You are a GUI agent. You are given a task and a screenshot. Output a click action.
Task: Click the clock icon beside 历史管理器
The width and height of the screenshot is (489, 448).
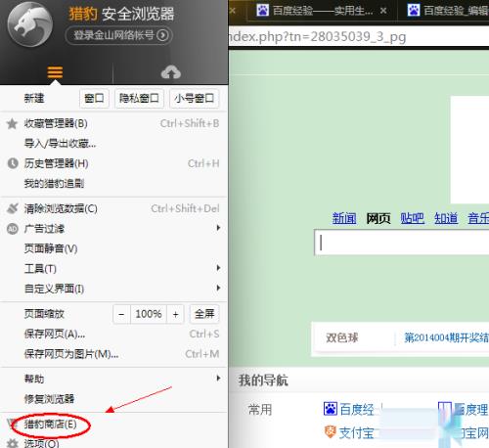13,163
